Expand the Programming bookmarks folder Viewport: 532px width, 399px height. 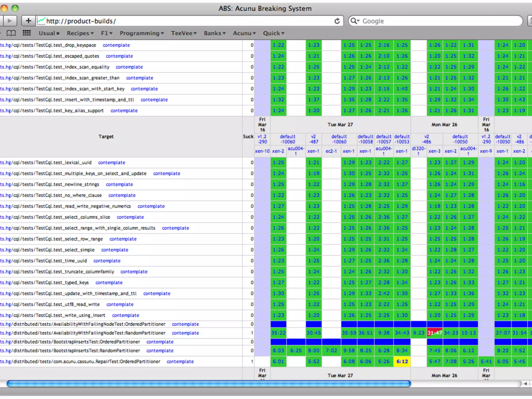(142, 33)
